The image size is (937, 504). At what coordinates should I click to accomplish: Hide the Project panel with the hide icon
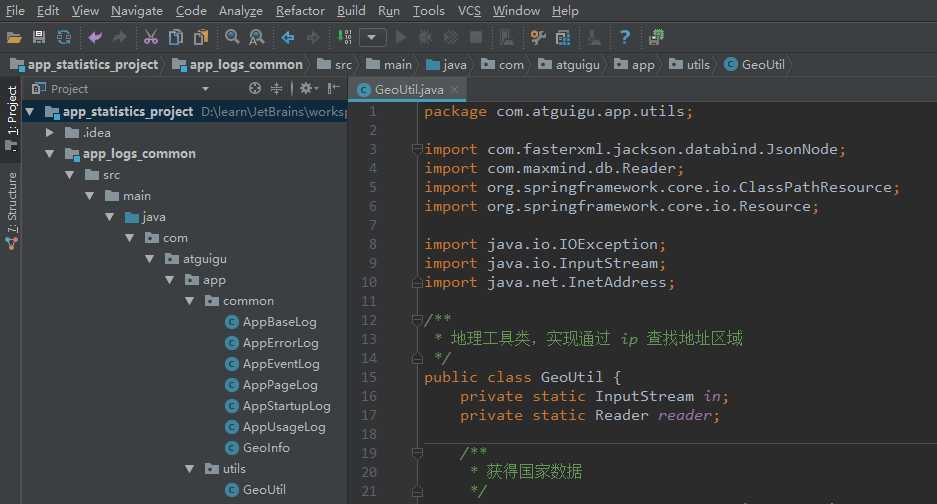coord(333,88)
